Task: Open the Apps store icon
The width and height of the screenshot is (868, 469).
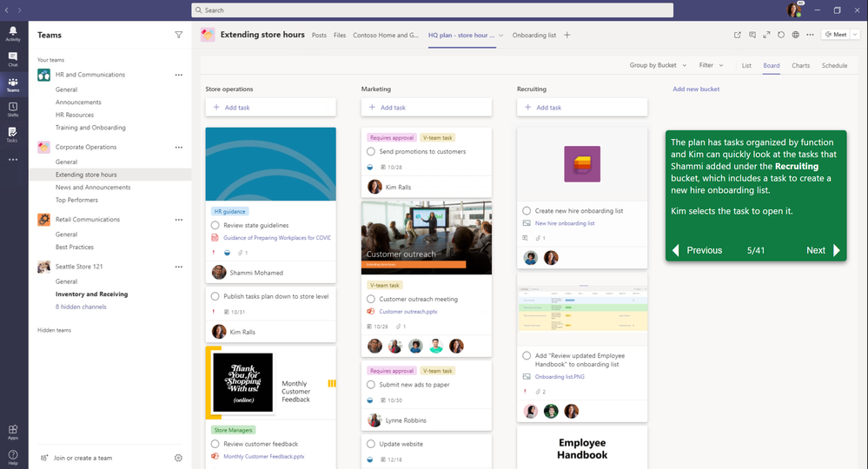Action: pos(13,432)
